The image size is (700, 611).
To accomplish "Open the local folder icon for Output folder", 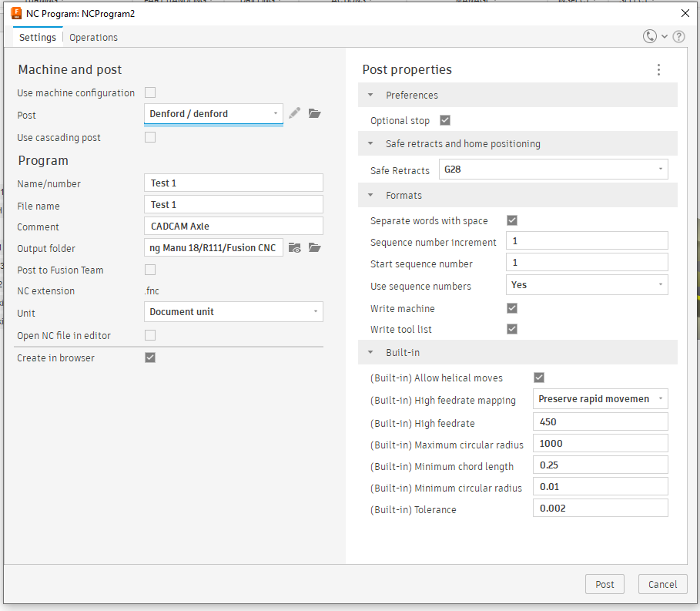I will [x=314, y=247].
